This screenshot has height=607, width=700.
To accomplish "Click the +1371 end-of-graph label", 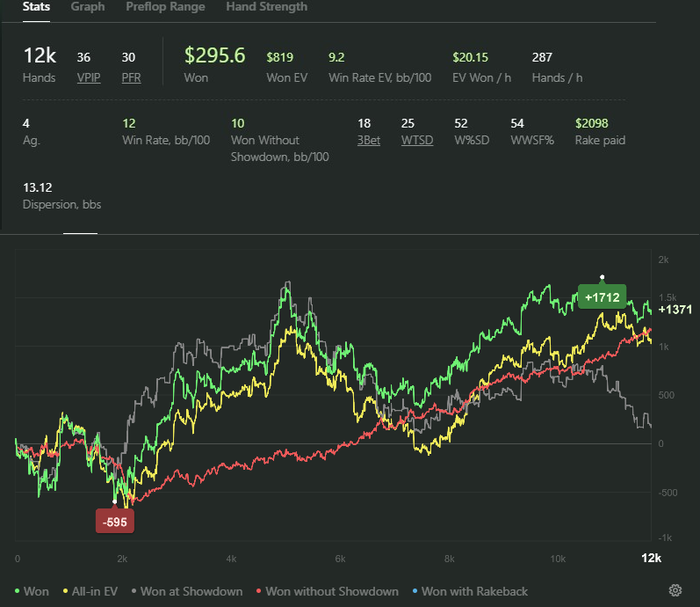I will [x=675, y=309].
